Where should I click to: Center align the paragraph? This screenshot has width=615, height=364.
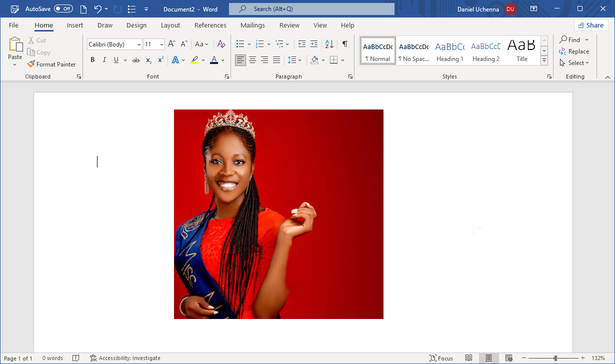coord(252,60)
